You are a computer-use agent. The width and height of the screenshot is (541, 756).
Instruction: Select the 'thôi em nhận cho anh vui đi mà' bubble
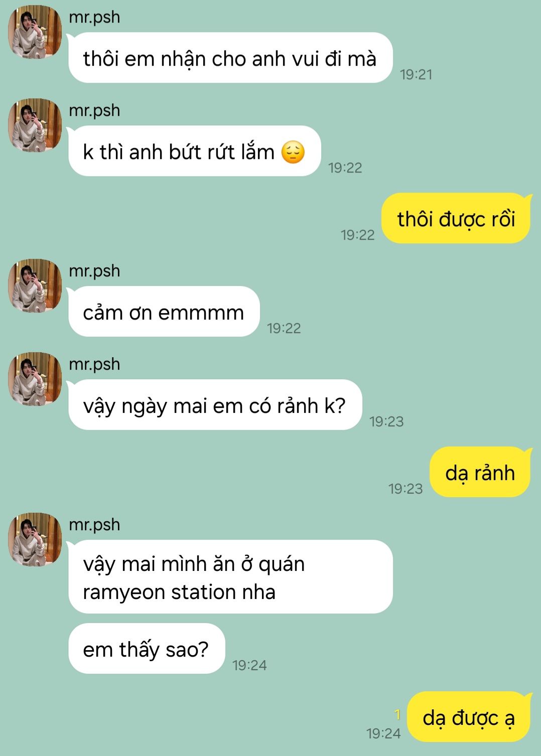tap(230, 58)
